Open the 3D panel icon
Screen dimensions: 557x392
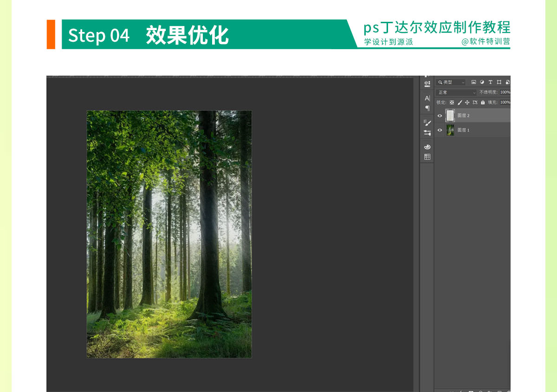(427, 84)
